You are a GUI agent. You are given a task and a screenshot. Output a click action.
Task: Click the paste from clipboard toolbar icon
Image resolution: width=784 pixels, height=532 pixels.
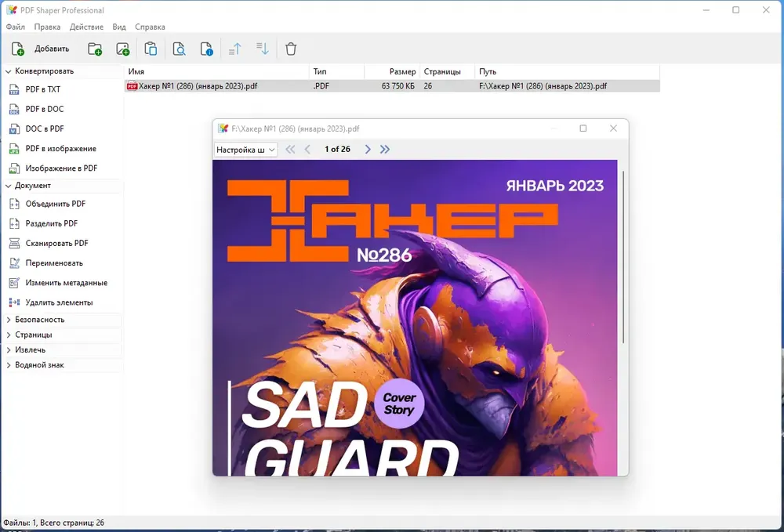151,49
